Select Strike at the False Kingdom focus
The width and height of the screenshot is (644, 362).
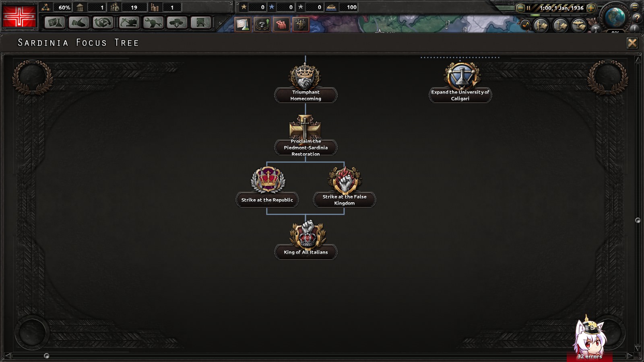click(345, 200)
